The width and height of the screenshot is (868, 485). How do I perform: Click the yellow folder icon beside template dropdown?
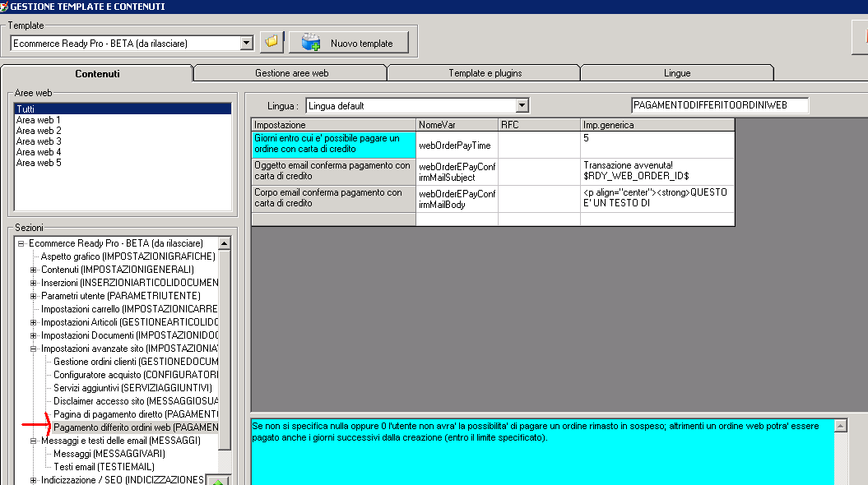(x=272, y=42)
